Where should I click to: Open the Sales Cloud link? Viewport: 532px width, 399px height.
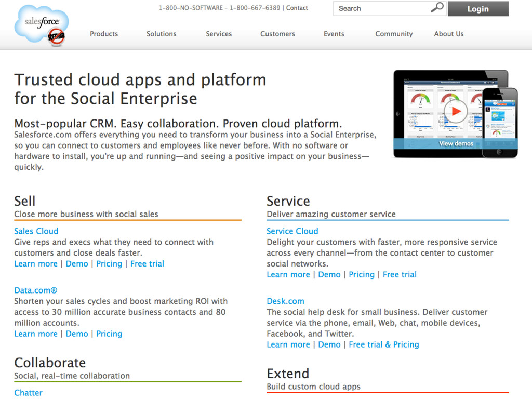36,231
